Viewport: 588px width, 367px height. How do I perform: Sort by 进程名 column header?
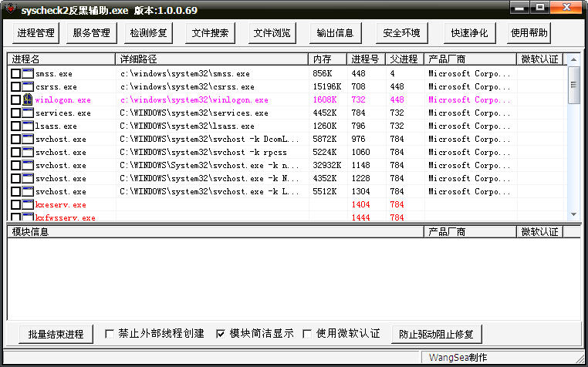(61, 59)
